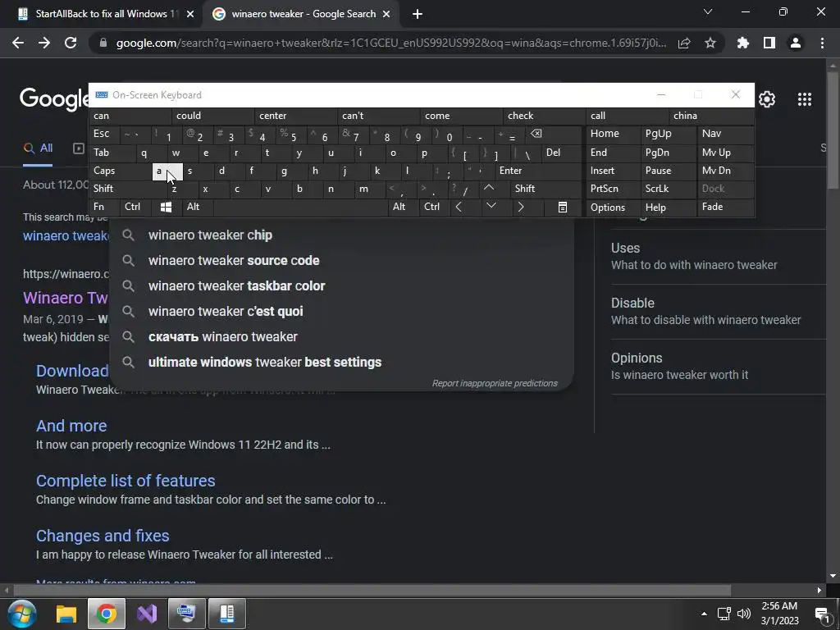Click the Help key on keyboard
840x630 pixels.
tap(668, 208)
